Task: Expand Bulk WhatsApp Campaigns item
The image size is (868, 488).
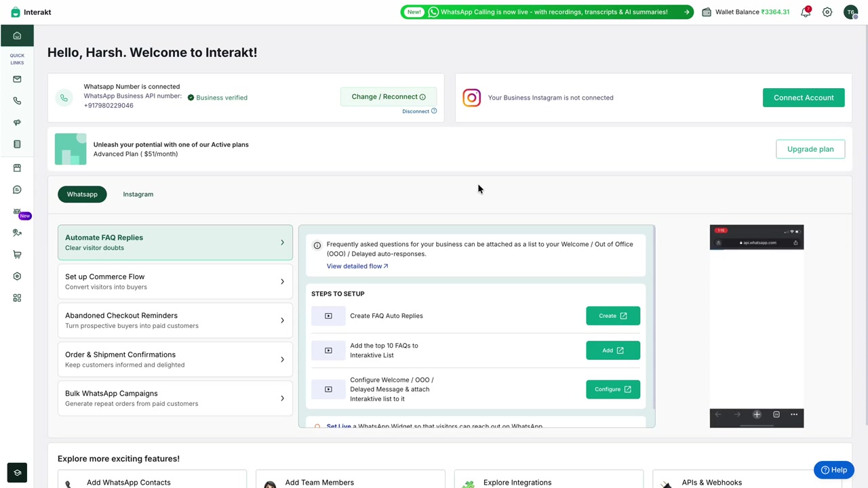Action: pos(175,399)
